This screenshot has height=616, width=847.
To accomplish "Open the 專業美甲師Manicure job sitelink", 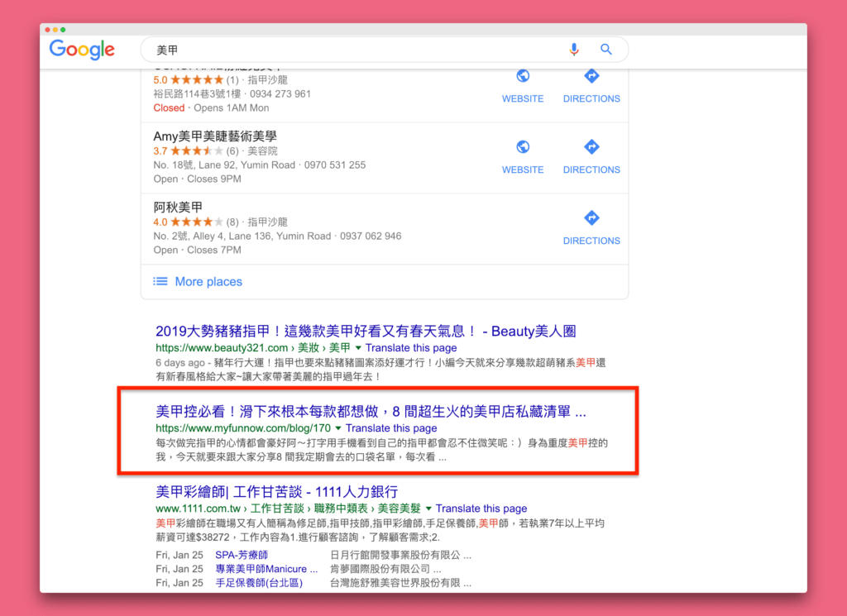I will (x=266, y=569).
